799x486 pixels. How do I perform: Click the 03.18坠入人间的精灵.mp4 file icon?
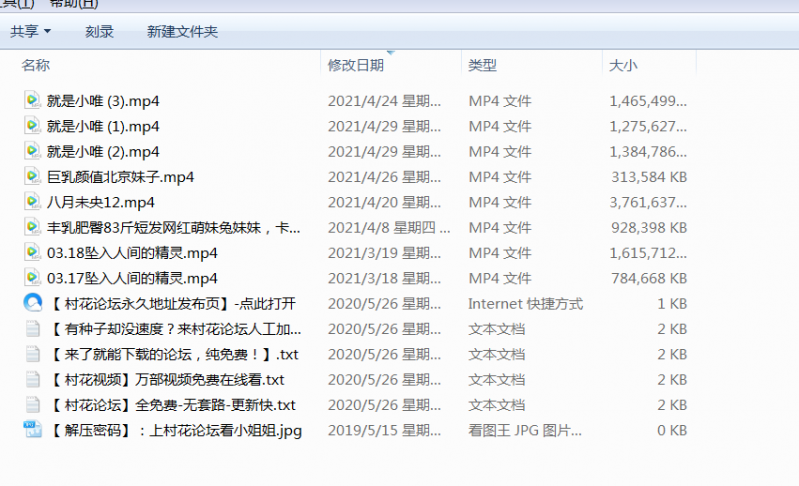33,252
